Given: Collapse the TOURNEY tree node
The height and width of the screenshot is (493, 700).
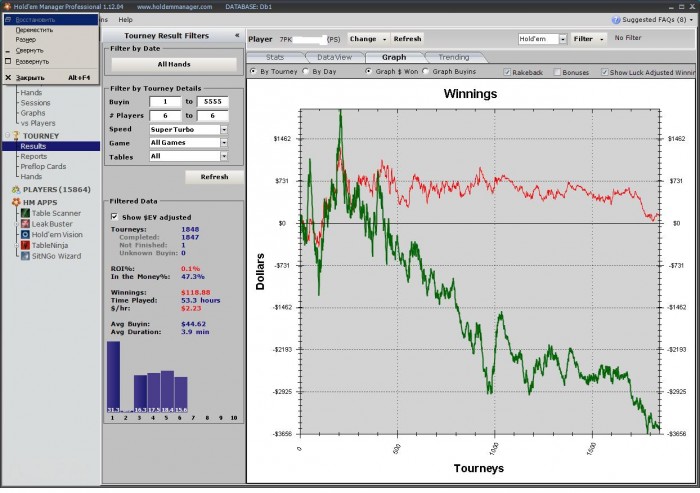Looking at the screenshot, I should (x=7, y=135).
